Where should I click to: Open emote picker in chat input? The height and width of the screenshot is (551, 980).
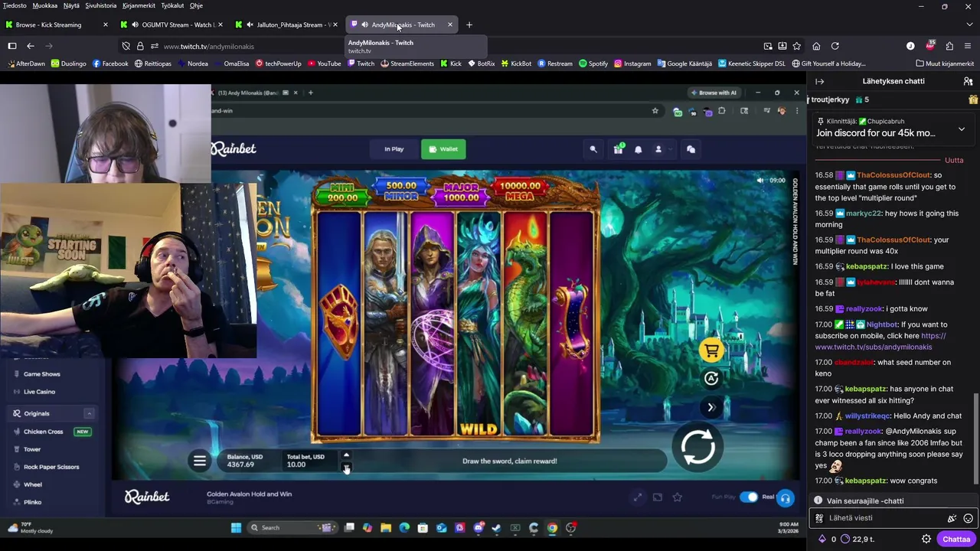point(968,518)
